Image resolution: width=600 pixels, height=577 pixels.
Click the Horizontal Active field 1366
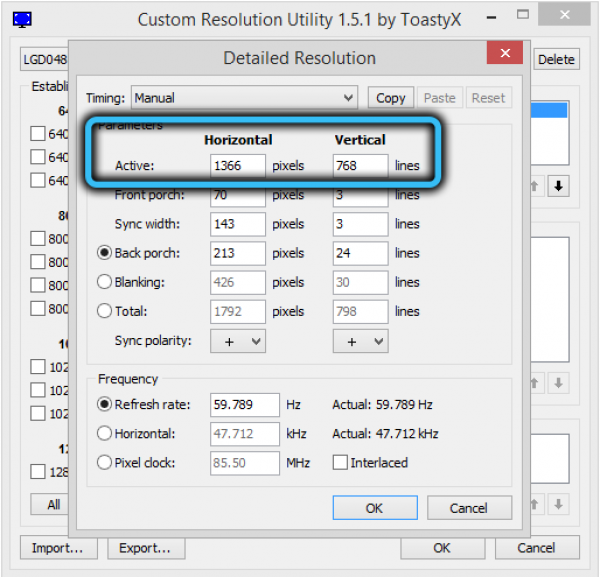238,166
